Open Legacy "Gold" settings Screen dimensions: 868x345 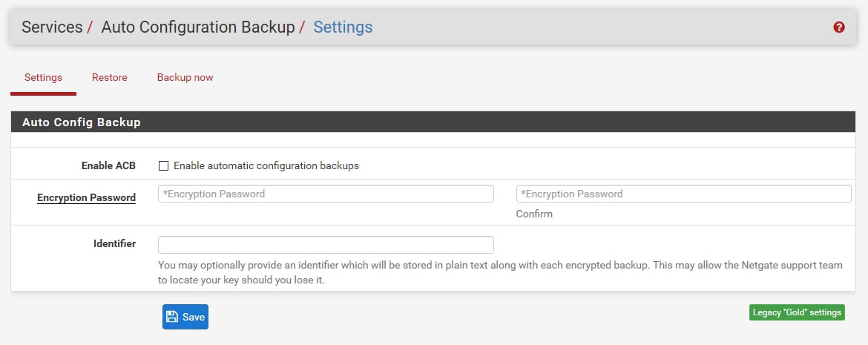tap(797, 312)
